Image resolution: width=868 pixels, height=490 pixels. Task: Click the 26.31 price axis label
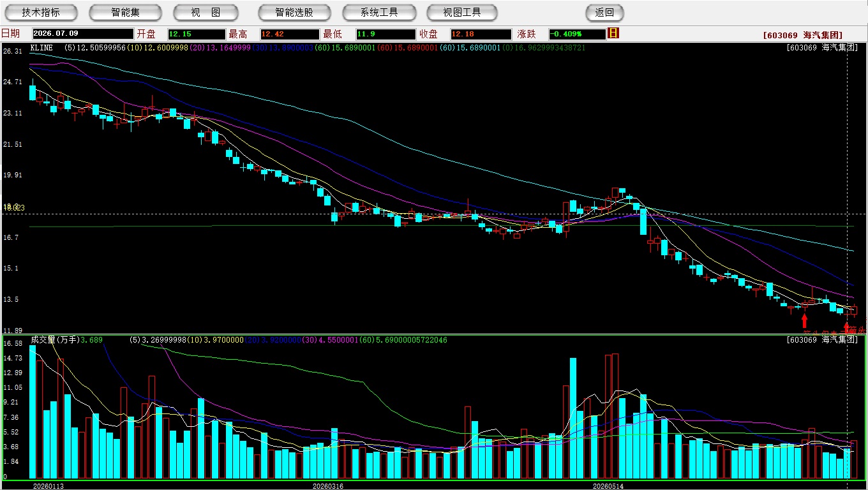click(13, 51)
